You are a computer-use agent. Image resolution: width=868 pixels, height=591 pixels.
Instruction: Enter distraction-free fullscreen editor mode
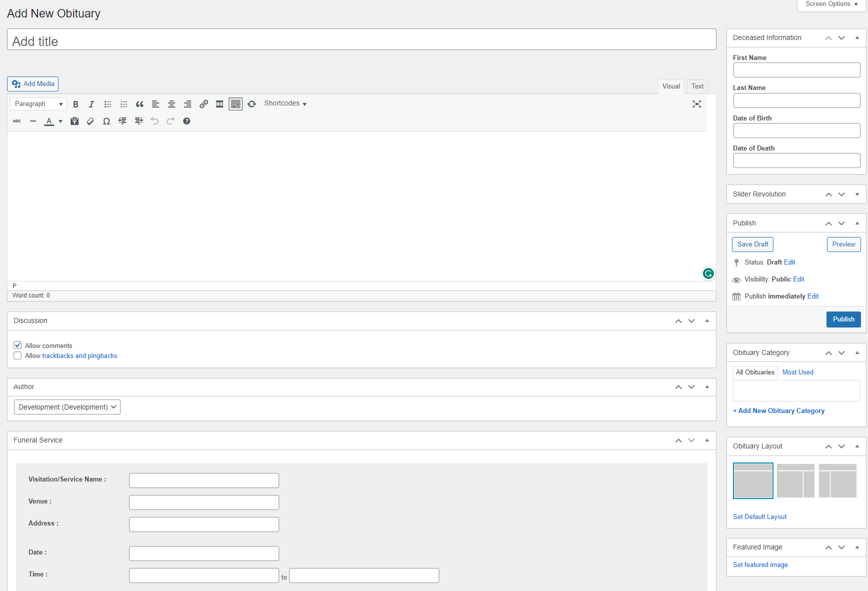pos(697,104)
